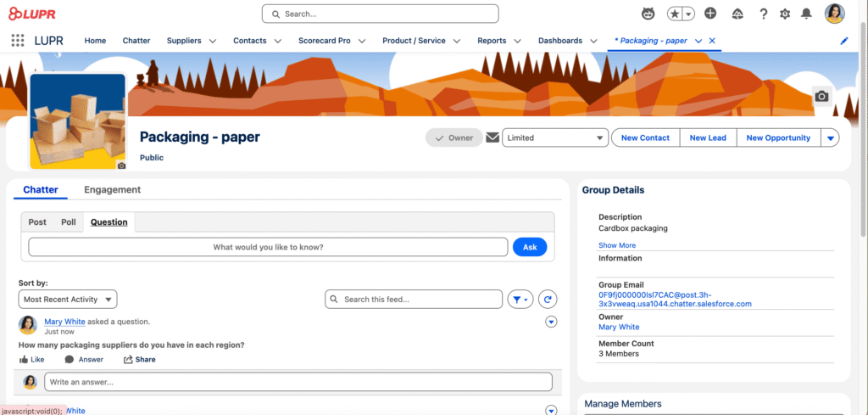Image resolution: width=868 pixels, height=415 pixels.
Task: Click the Show More link
Action: (616, 245)
